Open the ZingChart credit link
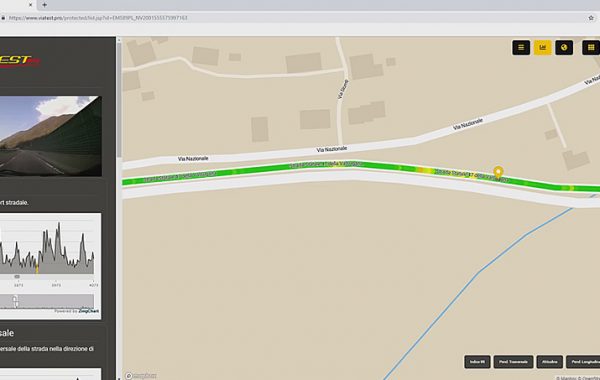Viewport: 600px width, 380px height. coord(88,311)
